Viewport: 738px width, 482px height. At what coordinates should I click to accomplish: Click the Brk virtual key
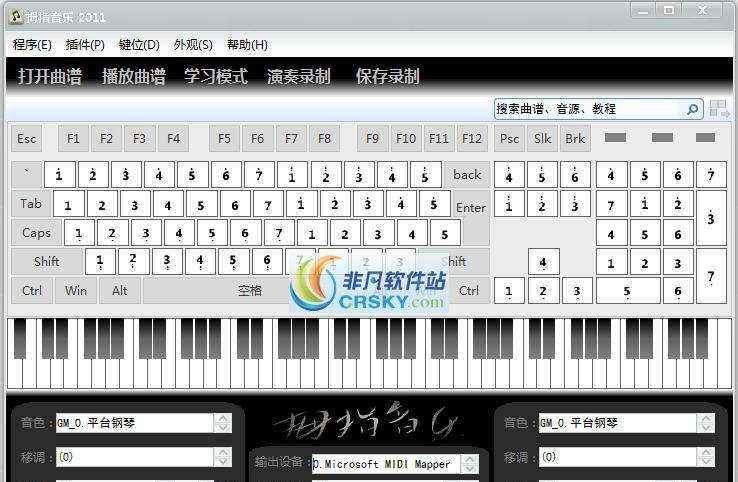575,138
